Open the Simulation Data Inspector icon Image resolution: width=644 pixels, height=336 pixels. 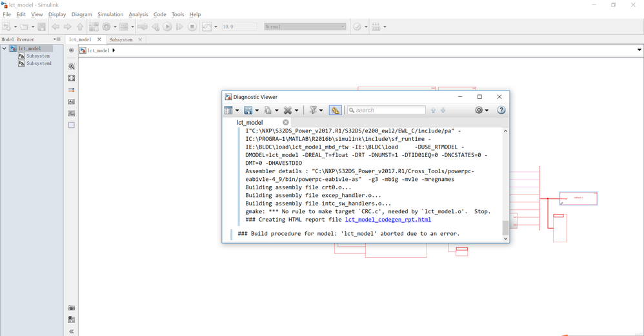tap(207, 26)
